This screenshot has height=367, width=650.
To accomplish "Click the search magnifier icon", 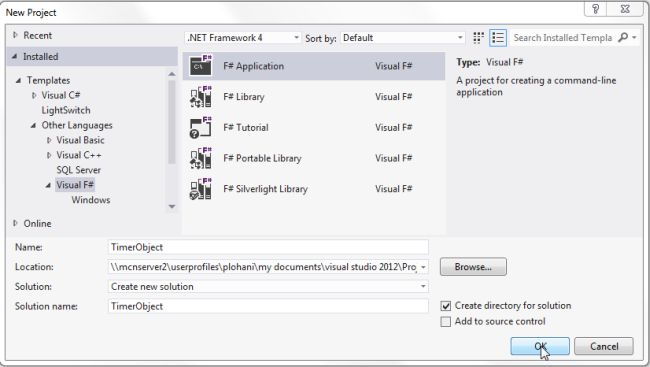I will (623, 37).
